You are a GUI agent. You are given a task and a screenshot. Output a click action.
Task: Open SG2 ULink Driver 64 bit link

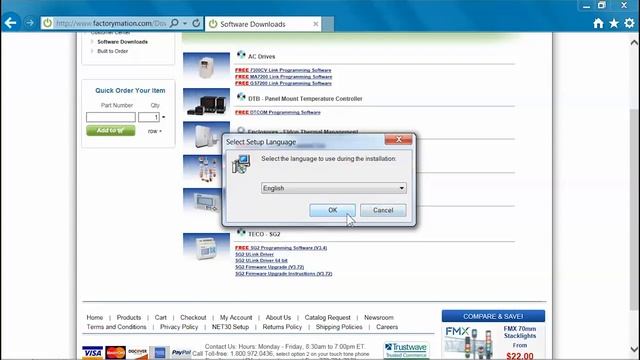(x=261, y=260)
